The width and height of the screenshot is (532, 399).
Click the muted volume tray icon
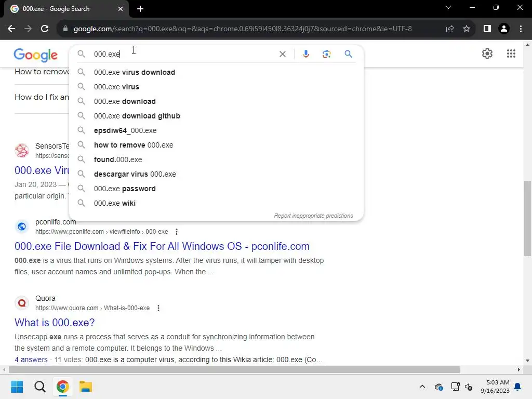(469, 387)
